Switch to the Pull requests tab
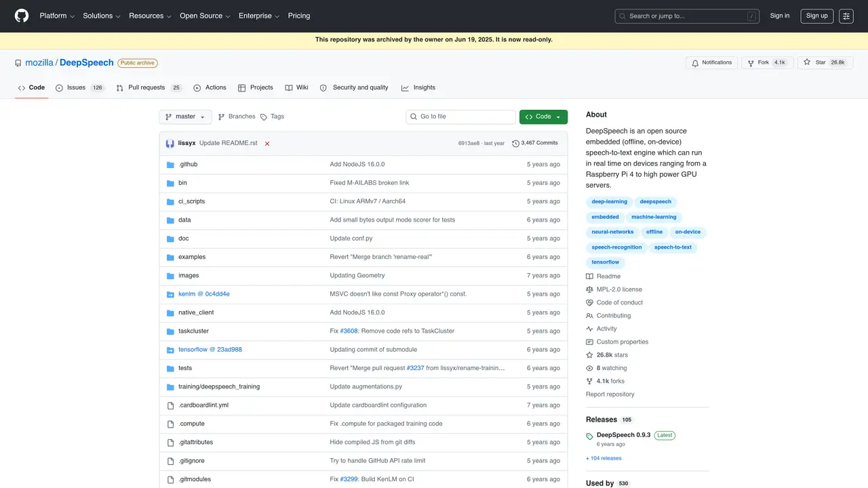Image resolution: width=868 pixels, height=488 pixels. click(149, 87)
